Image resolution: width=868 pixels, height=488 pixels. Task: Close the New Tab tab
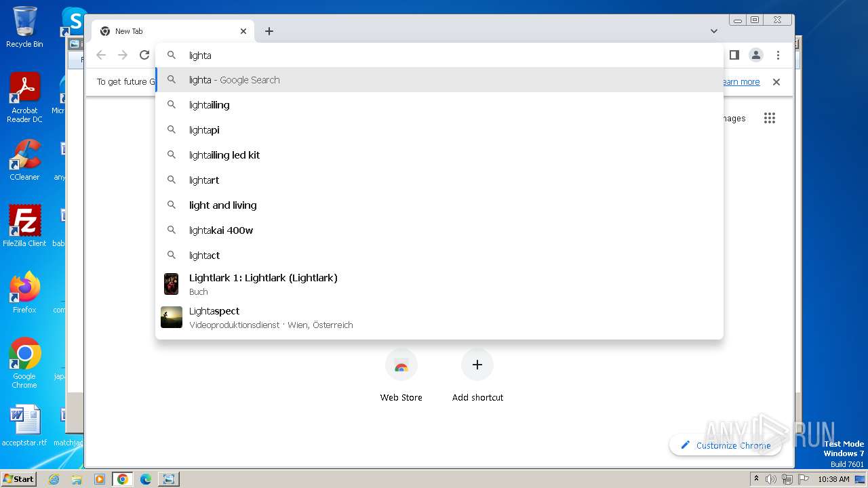tap(243, 31)
